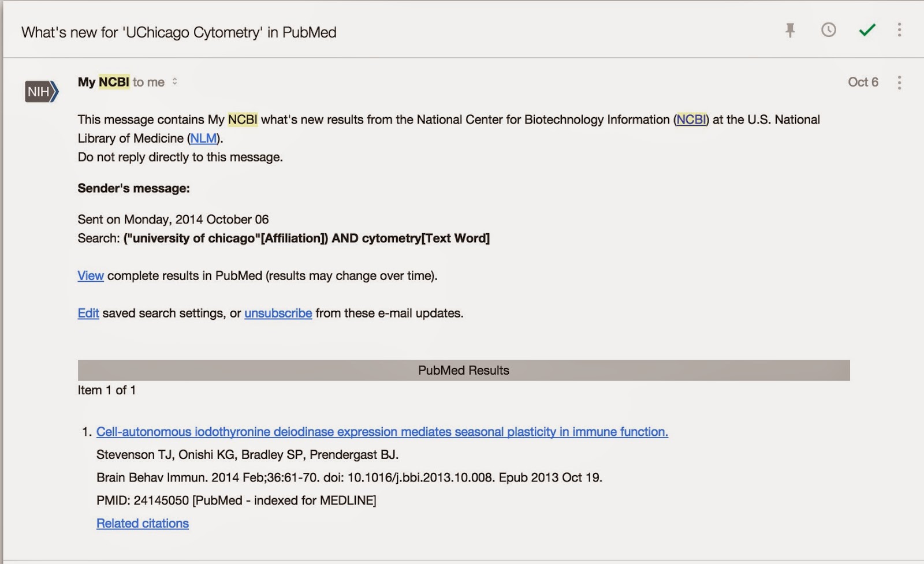The image size is (924, 564).
Task: Click sender name My NCBI
Action: click(103, 82)
